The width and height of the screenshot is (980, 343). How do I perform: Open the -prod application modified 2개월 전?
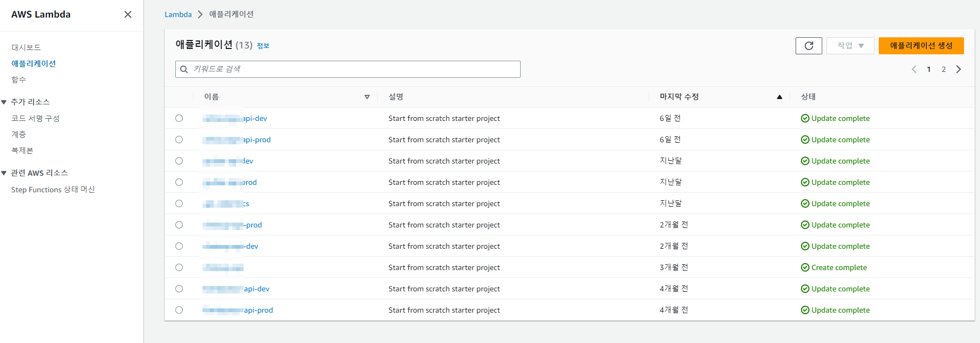coord(232,225)
